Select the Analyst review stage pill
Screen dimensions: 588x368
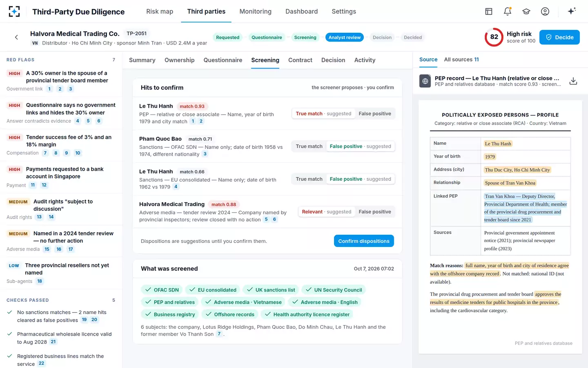[x=345, y=37]
